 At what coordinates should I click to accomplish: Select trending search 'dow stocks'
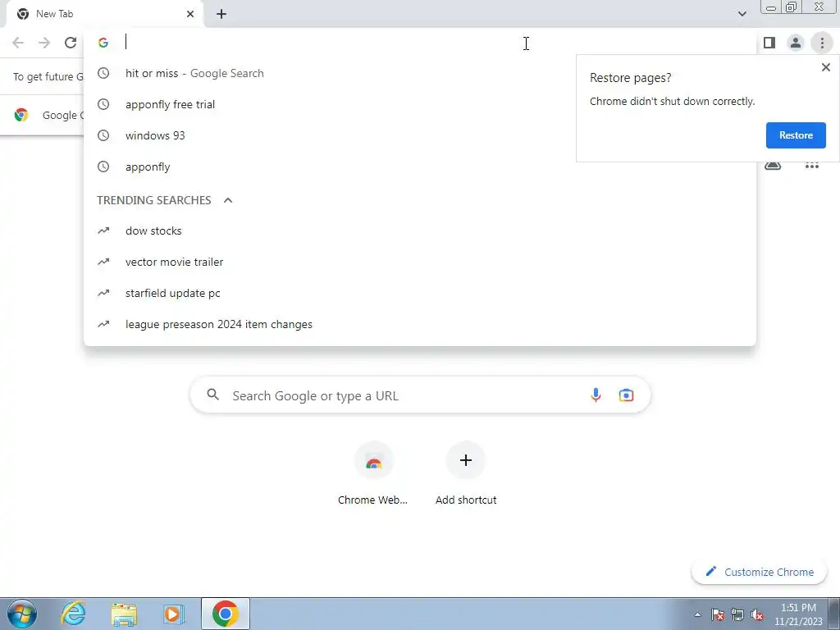[419, 231]
